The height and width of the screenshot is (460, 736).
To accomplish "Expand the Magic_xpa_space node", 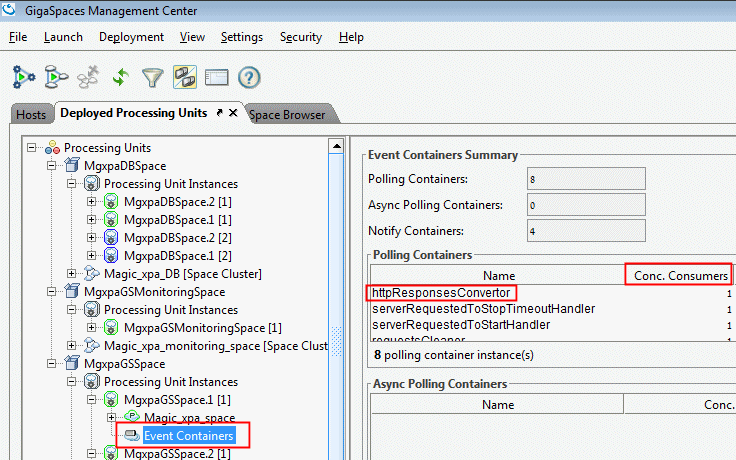I will tap(111, 417).
